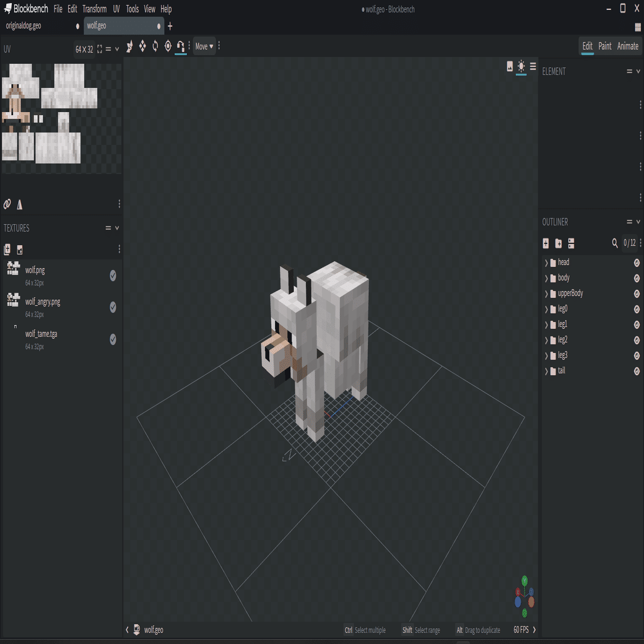
Task: Toggle visibility of head group
Action: [x=637, y=263]
